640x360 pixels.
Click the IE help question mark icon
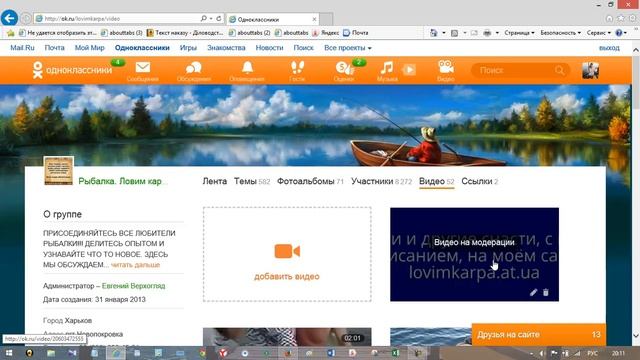pos(619,33)
